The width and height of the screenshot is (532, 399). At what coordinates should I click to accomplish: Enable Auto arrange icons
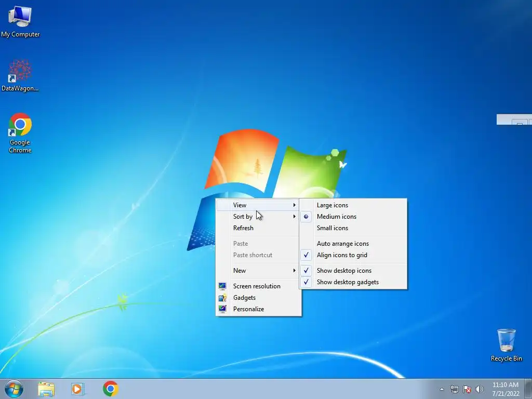(353, 244)
